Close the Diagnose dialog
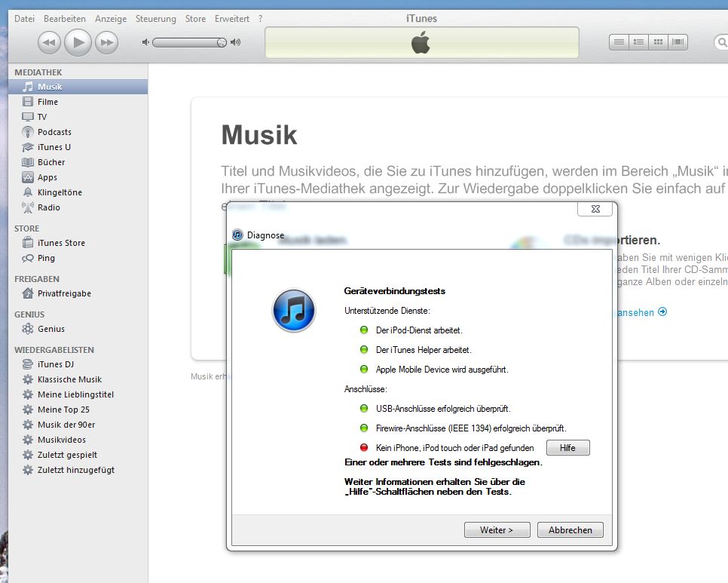 coord(595,209)
